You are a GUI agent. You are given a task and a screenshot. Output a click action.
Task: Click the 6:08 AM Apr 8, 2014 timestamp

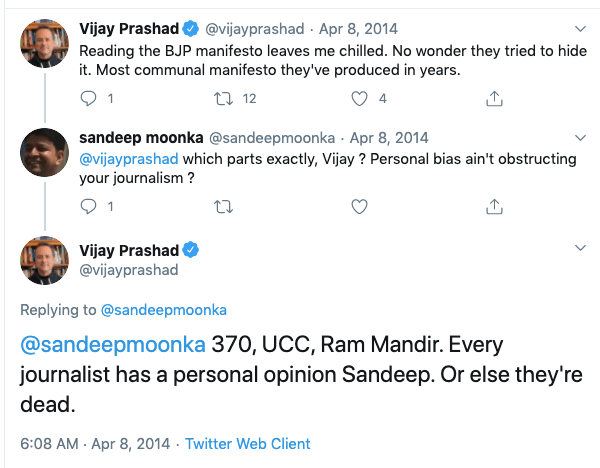click(92, 443)
